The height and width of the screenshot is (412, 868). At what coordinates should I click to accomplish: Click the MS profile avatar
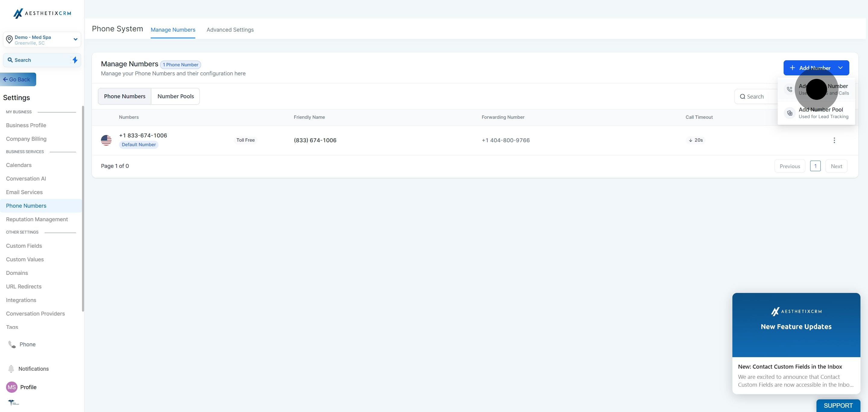pos(12,387)
